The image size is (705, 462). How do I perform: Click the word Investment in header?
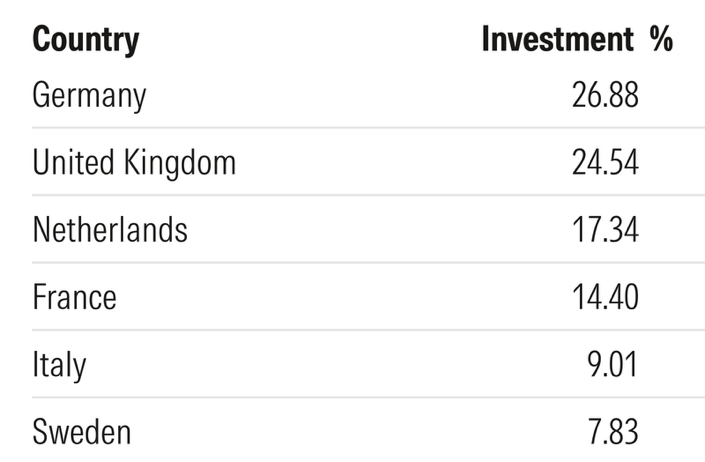pos(558,39)
